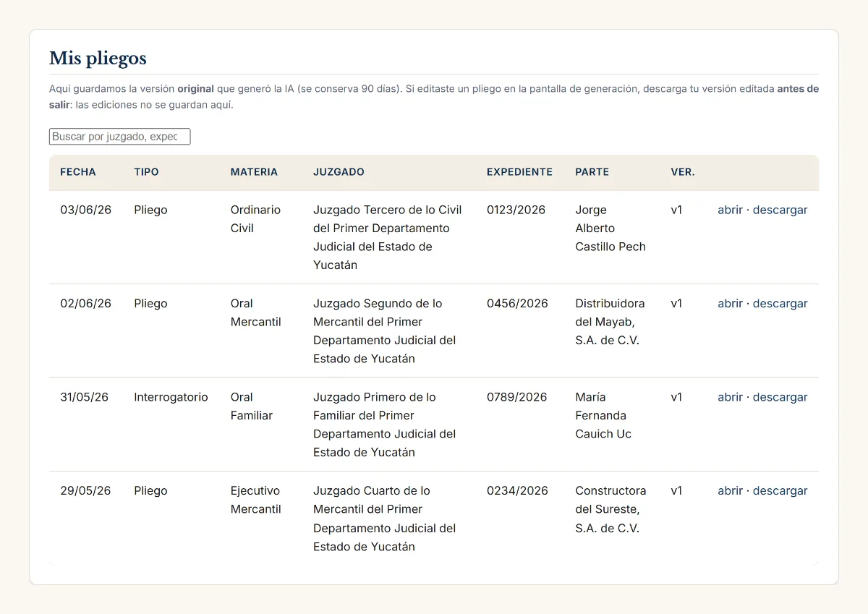Click the EXPEDIENTE column header

[x=519, y=172]
